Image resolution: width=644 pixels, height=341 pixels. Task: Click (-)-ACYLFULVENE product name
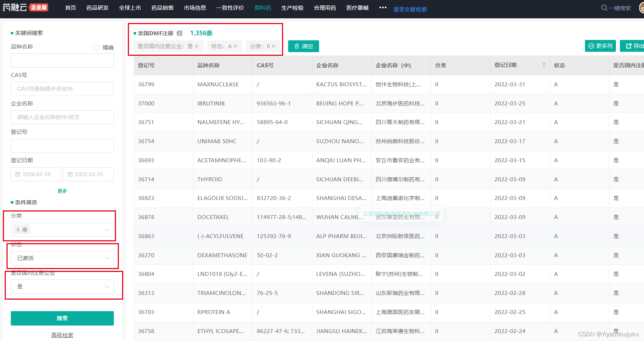coord(220,236)
